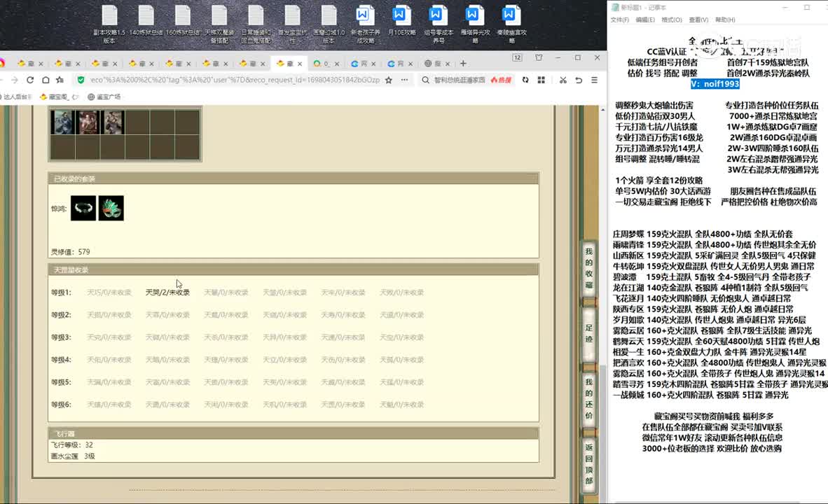Click the 足迹 side button
The width and height of the screenshot is (828, 504).
click(589, 333)
